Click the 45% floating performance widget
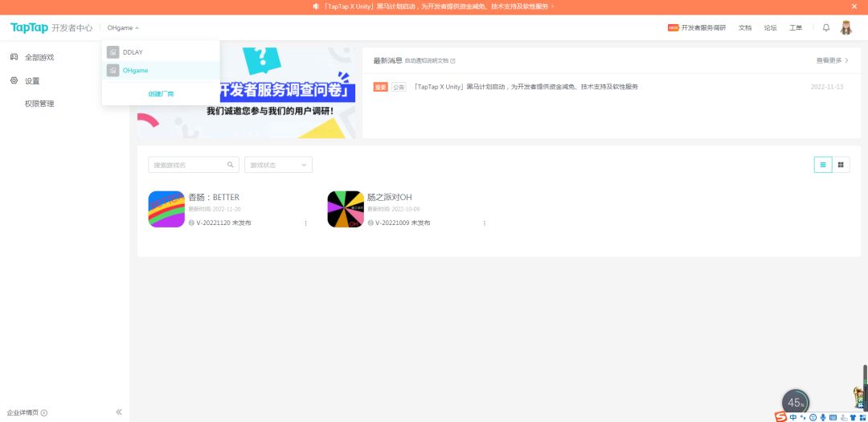 click(796, 403)
